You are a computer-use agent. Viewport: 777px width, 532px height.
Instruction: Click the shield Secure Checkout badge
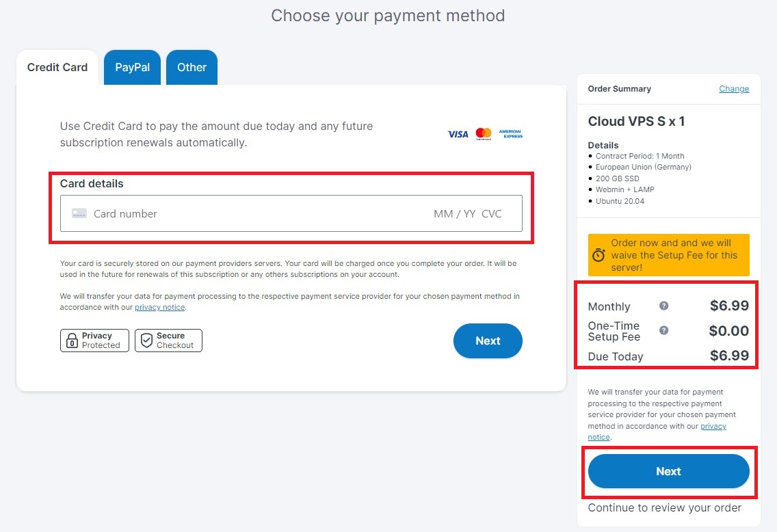168,341
